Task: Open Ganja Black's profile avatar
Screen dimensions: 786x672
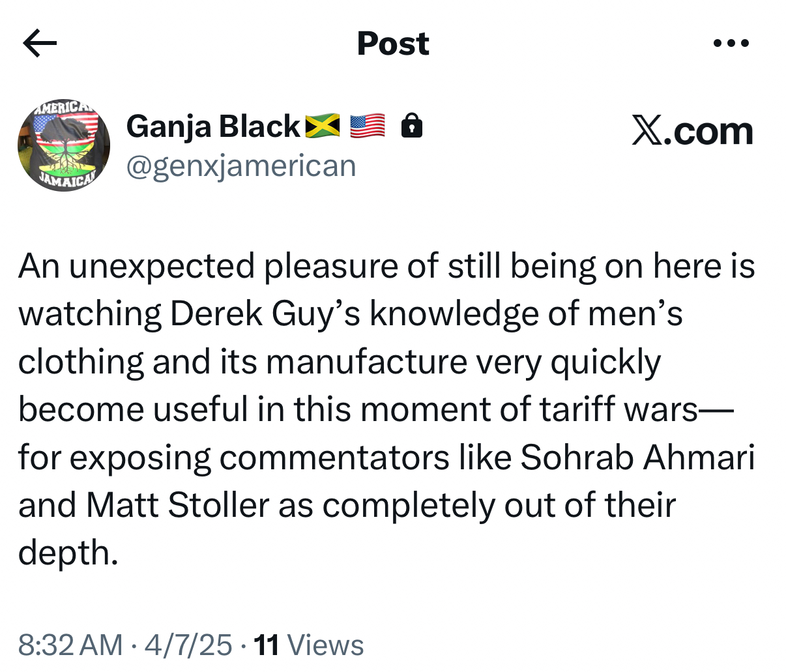Action: tap(64, 145)
